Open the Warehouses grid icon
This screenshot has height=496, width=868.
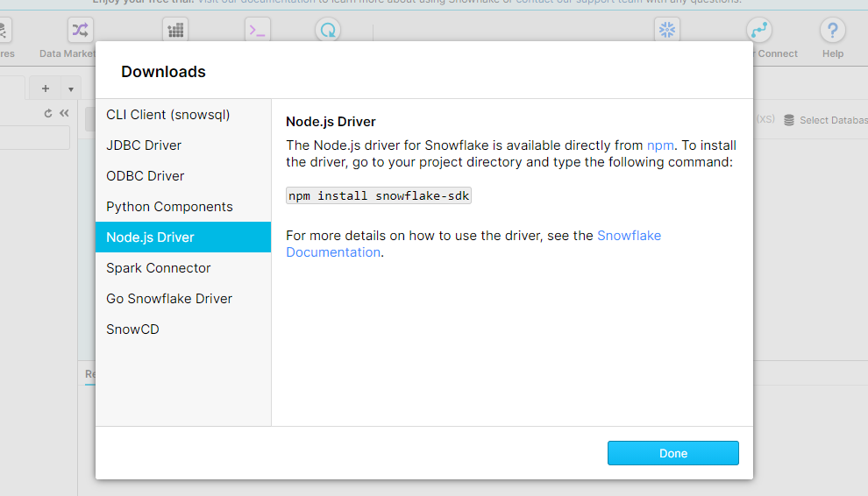(x=175, y=30)
